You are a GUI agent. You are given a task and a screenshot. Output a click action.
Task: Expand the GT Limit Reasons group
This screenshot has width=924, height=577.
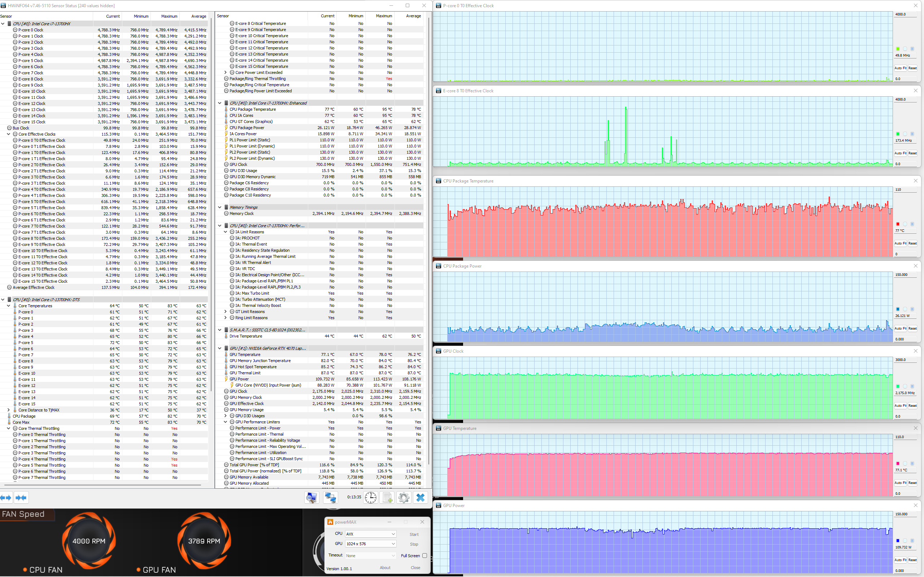pos(225,312)
